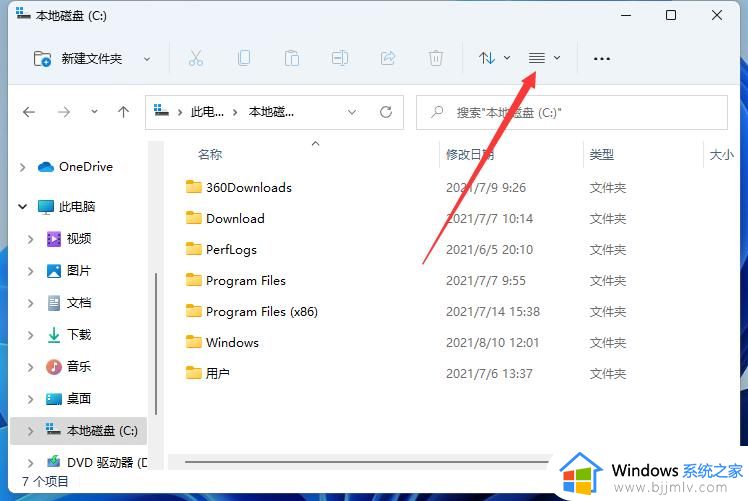Click the 2021/8/10 12:01 date cell
748x501 pixels.
click(492, 343)
